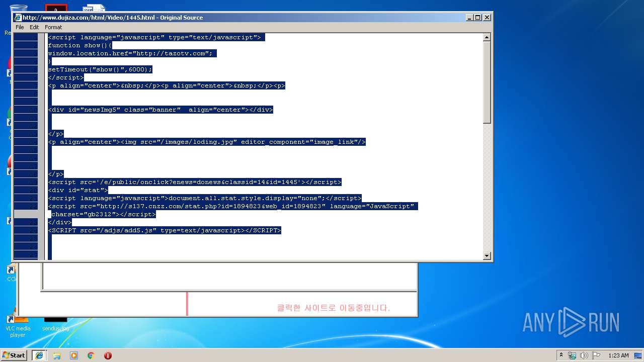Click the div id="newsImg5" source line

160,110
